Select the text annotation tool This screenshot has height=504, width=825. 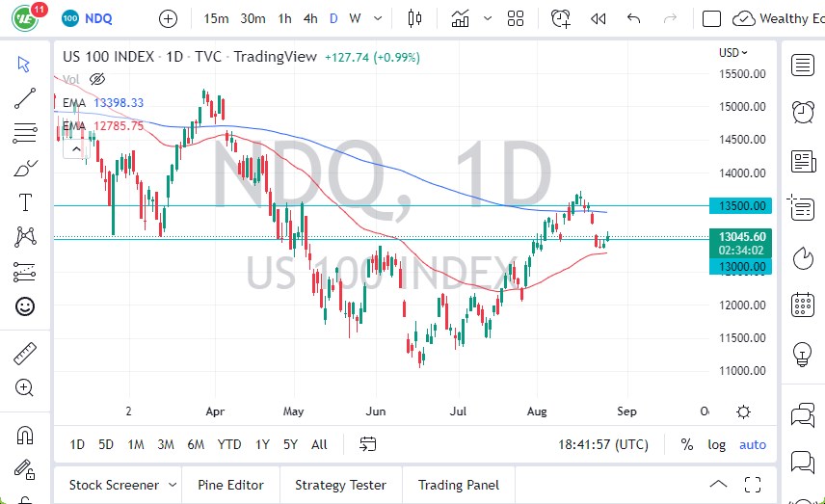tap(25, 202)
